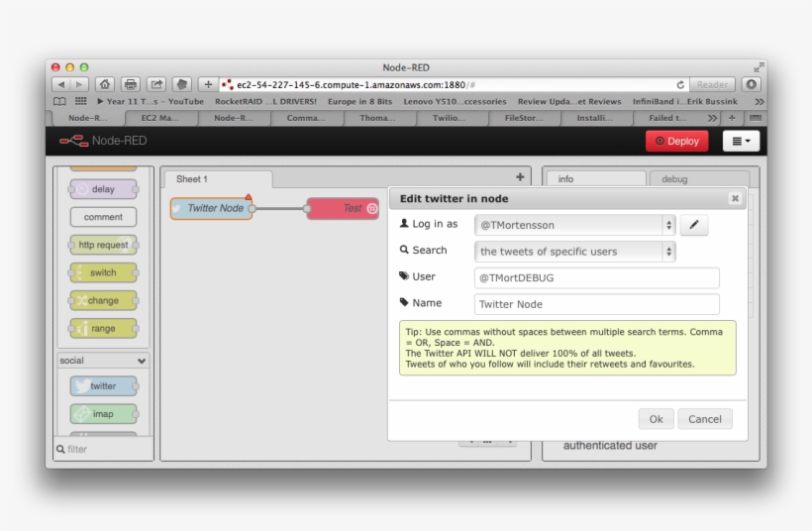
Task: Switch to the Thoma... browser tab
Action: tap(377, 118)
